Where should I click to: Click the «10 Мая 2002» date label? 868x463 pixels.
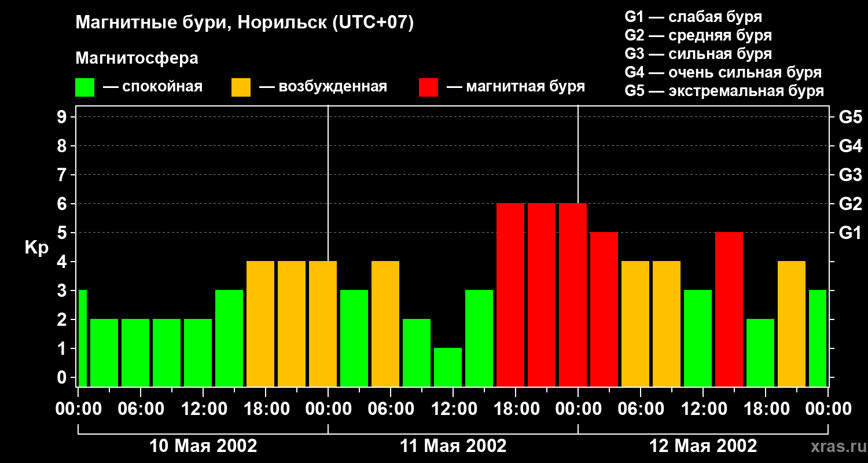click(x=203, y=446)
